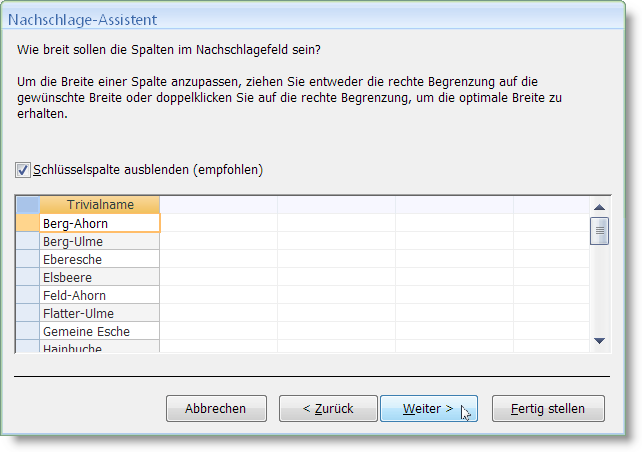Click scrollbar down arrow in grid
This screenshot has width=642, height=452.
click(x=599, y=341)
